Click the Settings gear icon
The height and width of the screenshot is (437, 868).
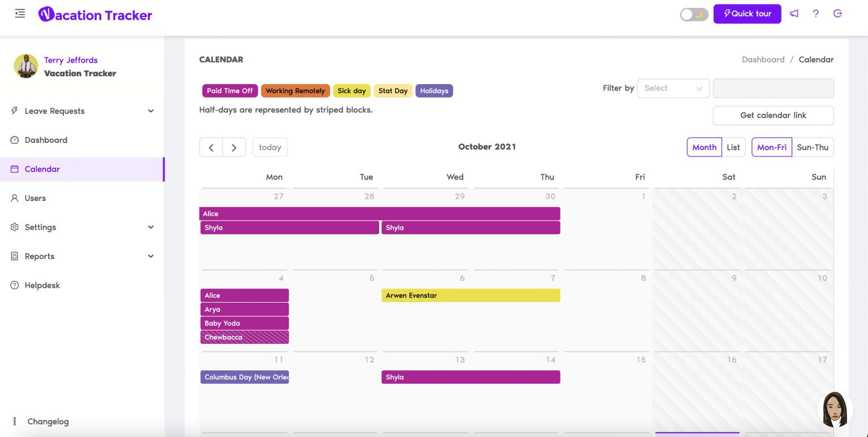[x=15, y=227]
